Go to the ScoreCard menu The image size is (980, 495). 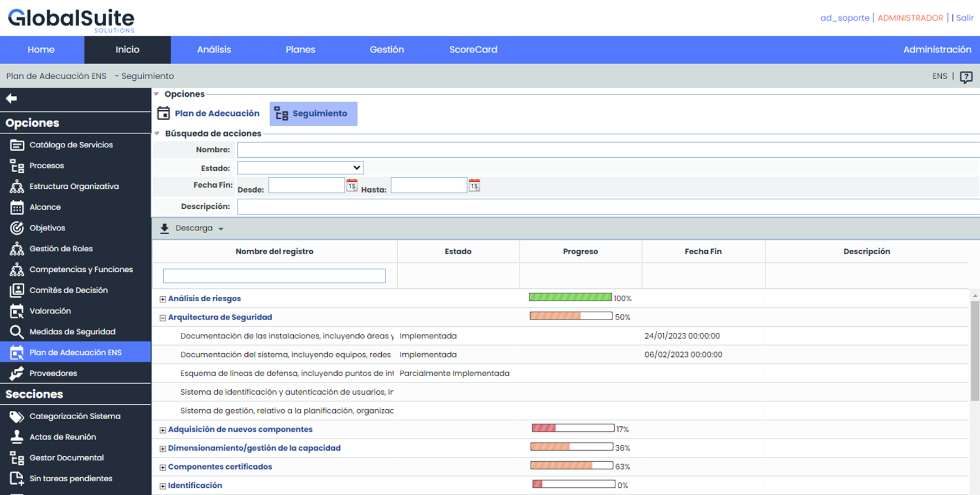[x=473, y=50]
